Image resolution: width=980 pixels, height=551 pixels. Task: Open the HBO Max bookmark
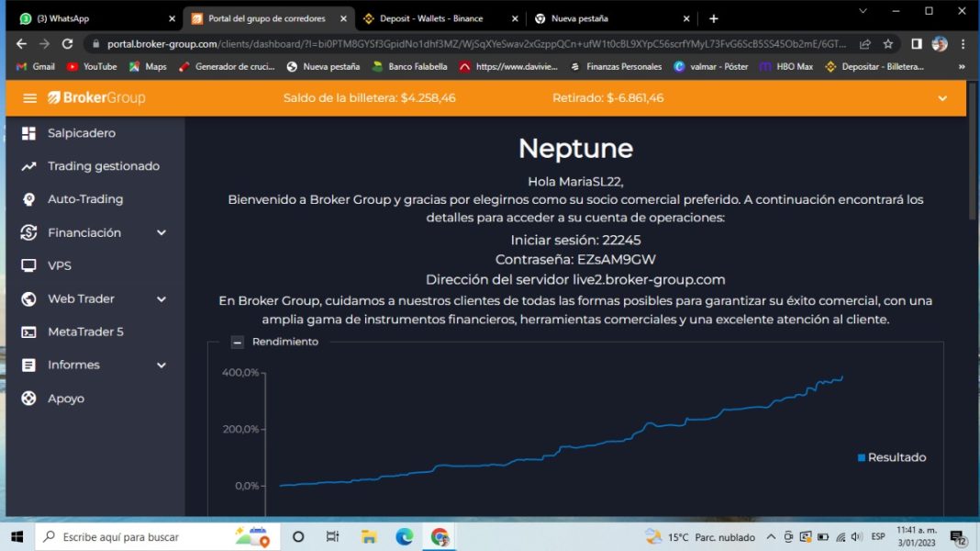(x=786, y=67)
